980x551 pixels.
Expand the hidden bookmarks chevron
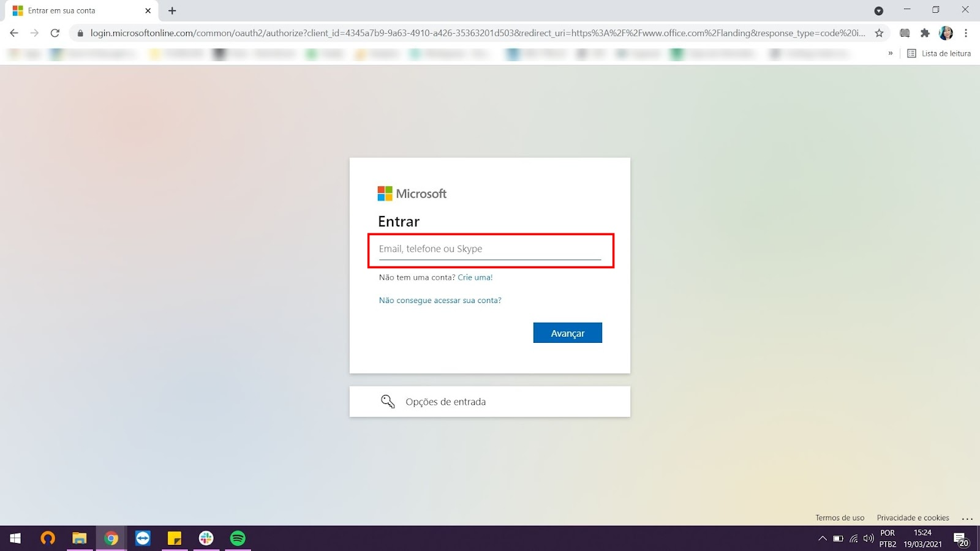pyautogui.click(x=890, y=53)
